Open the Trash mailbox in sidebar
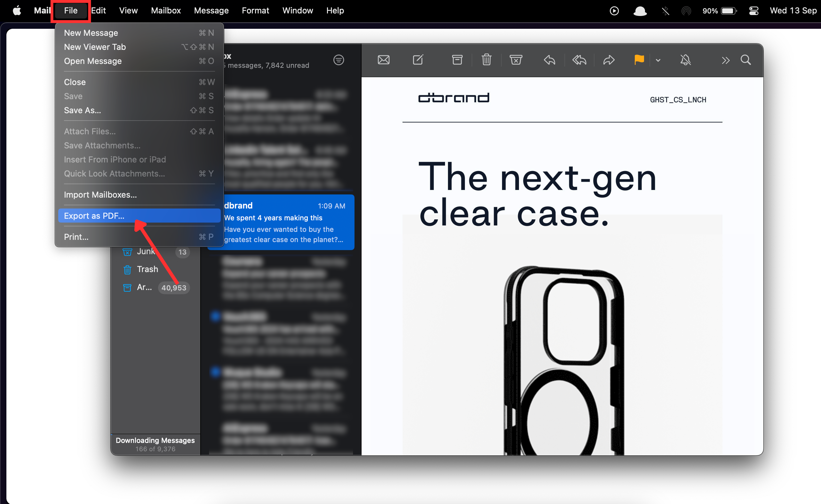Screen dimensions: 821x504 [x=147, y=269]
